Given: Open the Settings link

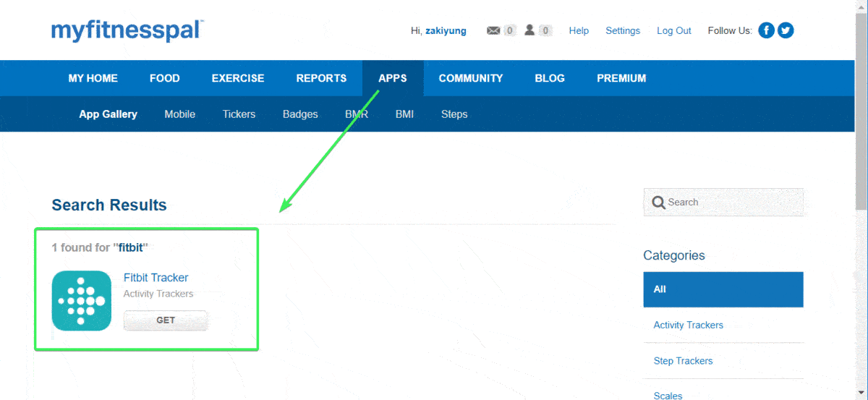Looking at the screenshot, I should tap(623, 30).
